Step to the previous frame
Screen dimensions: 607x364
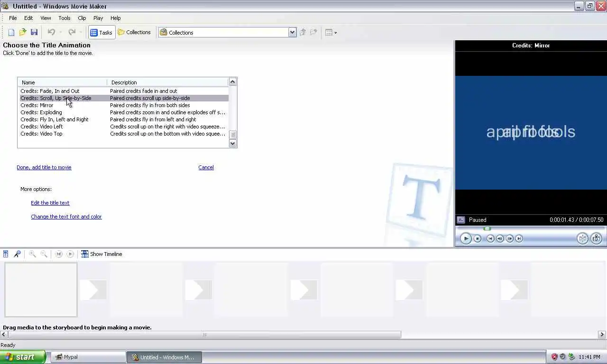click(500, 239)
